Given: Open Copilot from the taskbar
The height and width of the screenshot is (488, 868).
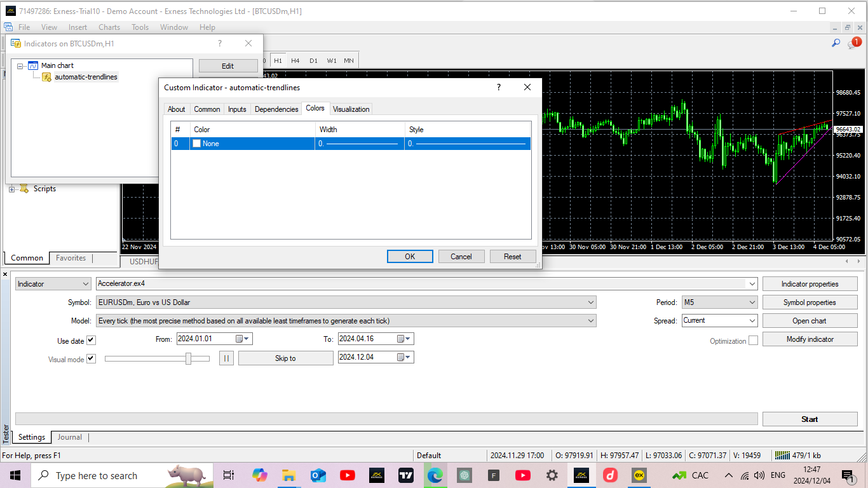Looking at the screenshot, I should 259,475.
